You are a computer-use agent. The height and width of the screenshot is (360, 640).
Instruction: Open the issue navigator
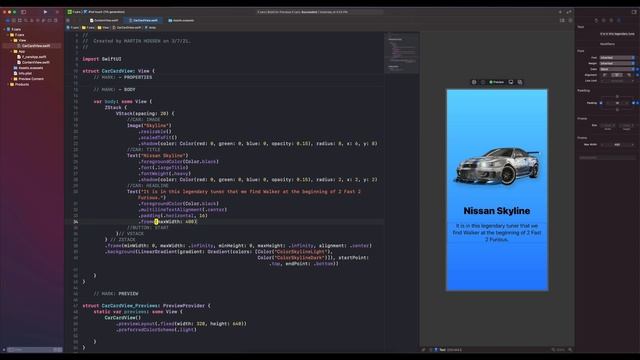click(x=32, y=20)
